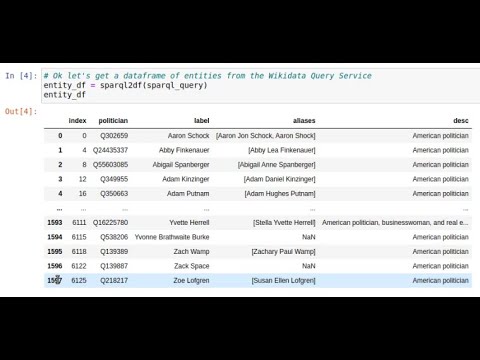Click label 'Zach Wamp'
This screenshot has height=360, width=480.
[191, 251]
